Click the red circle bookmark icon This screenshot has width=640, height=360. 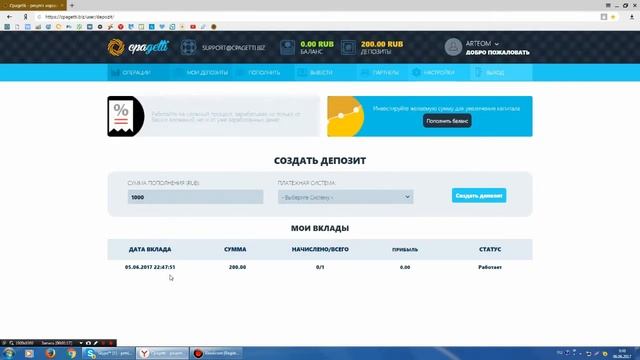[120, 27]
